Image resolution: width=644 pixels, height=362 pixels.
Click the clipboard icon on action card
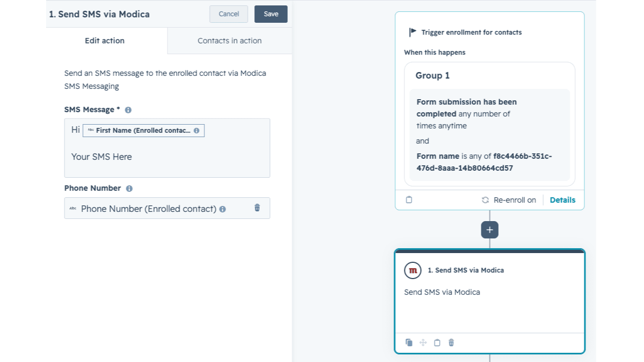[437, 342]
